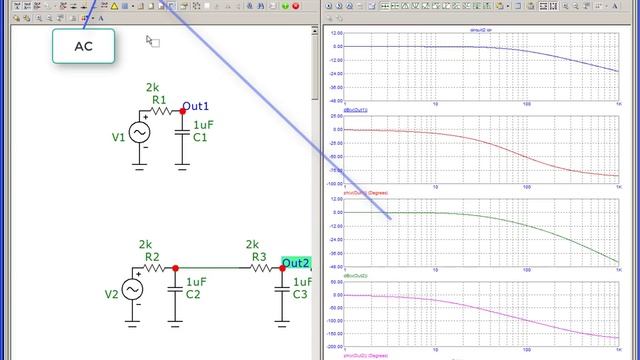
Task: Click the ph(v(Out2)) (Degrees) plot label
Action: click(366, 356)
